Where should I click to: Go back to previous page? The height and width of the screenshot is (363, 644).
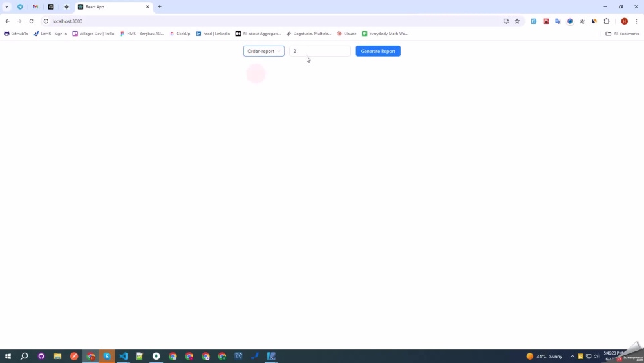7,21
